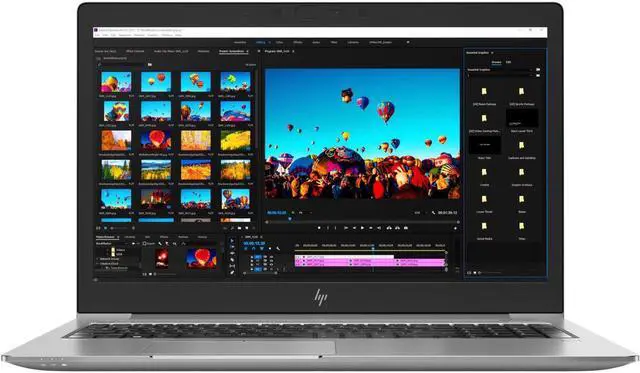
Task: Select the Track Select Forward tool
Action: click(232, 246)
